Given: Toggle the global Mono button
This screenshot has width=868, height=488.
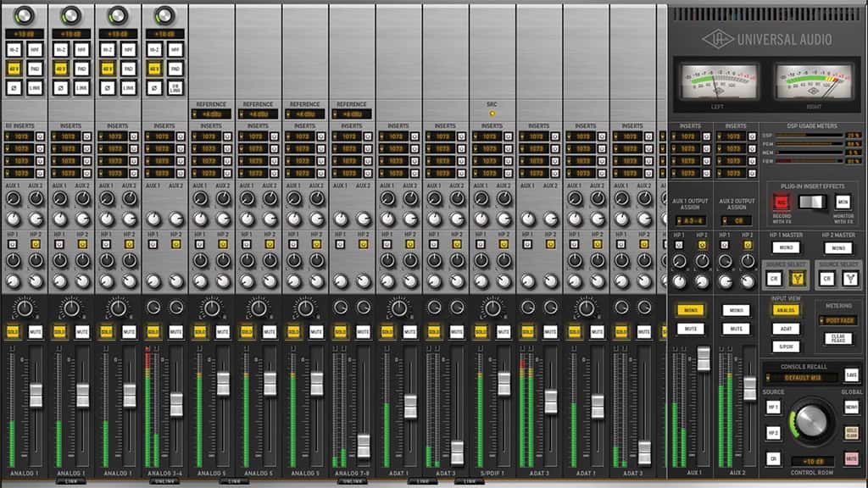Looking at the screenshot, I should [851, 408].
